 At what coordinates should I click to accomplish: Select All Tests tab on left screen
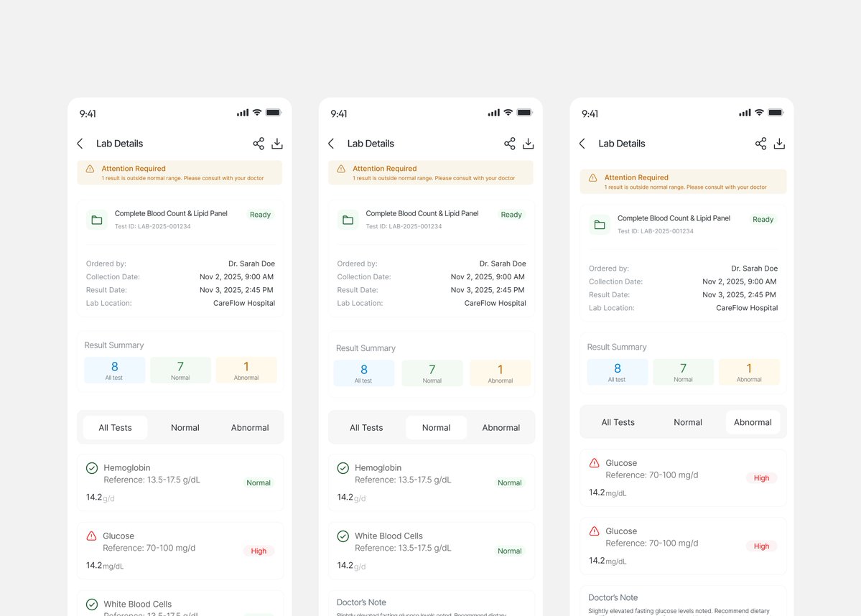(116, 428)
